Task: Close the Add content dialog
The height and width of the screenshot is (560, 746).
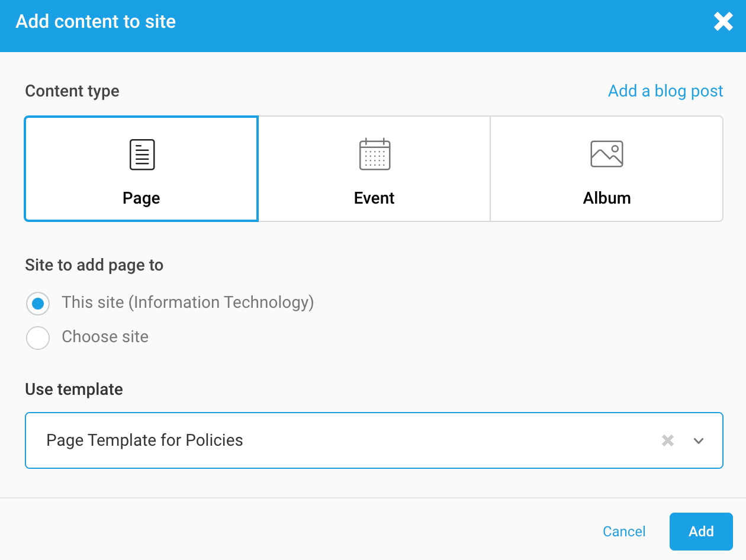Action: (x=723, y=21)
